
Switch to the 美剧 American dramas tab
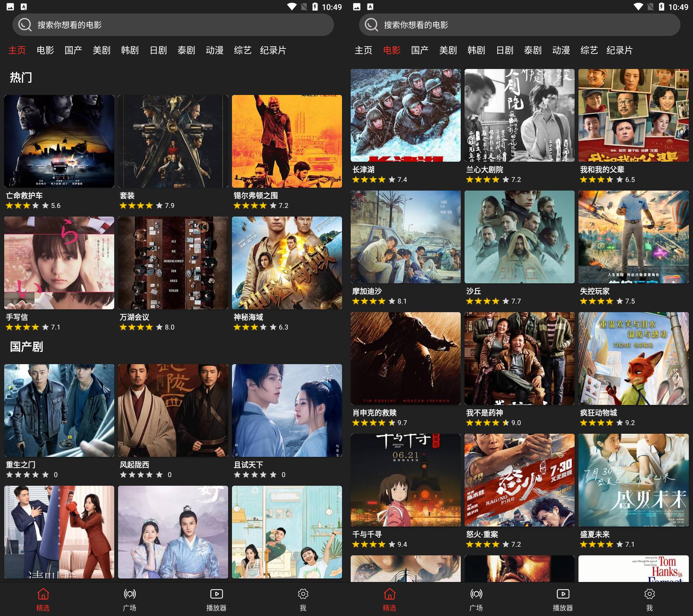tap(101, 50)
